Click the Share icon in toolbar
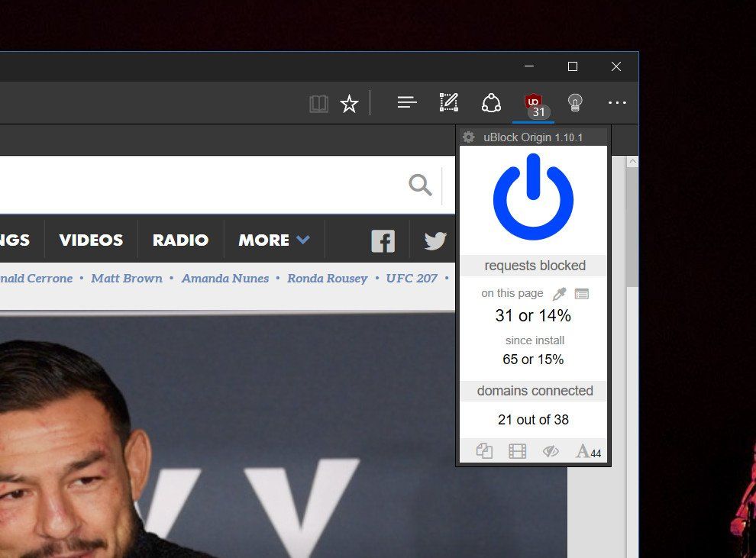The image size is (756, 558). pos(491,102)
